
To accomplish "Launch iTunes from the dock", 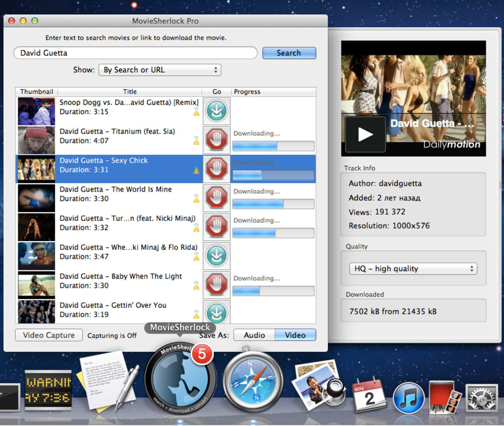I will [408, 398].
